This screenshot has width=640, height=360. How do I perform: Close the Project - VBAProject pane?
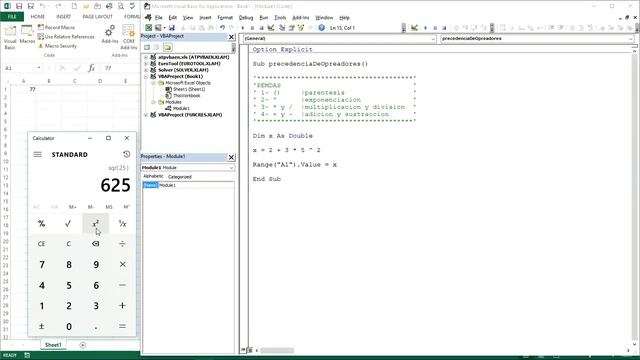pos(231,37)
